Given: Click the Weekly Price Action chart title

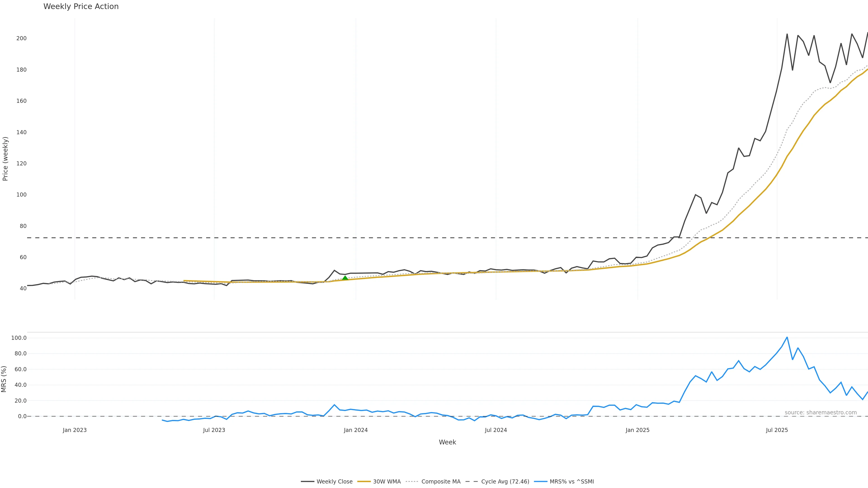Looking at the screenshot, I should tap(81, 6).
